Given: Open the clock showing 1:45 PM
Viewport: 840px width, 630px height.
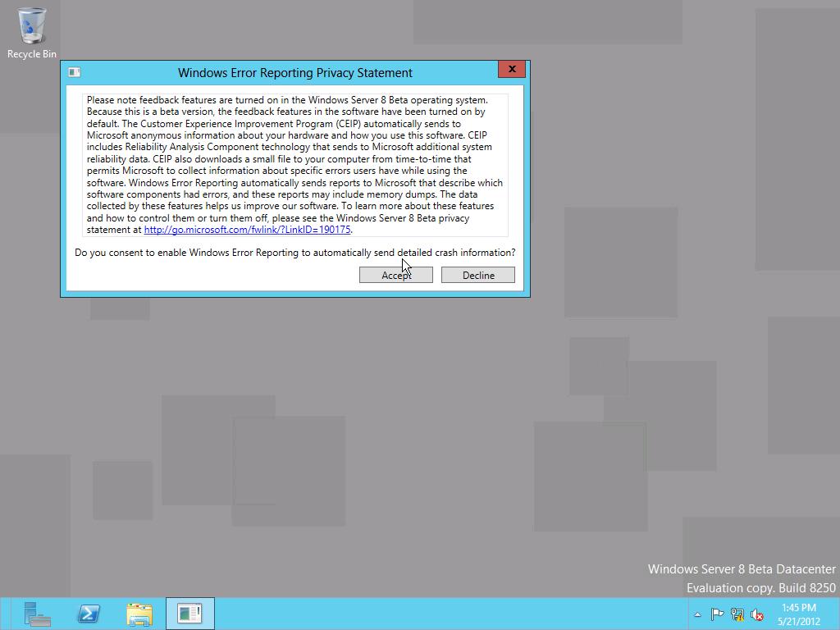Looking at the screenshot, I should [x=799, y=614].
